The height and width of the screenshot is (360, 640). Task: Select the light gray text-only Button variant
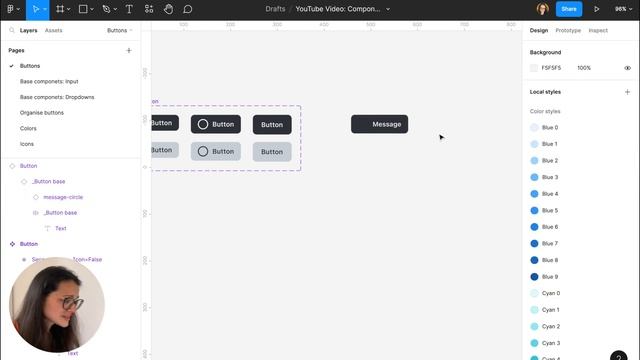pos(272,152)
